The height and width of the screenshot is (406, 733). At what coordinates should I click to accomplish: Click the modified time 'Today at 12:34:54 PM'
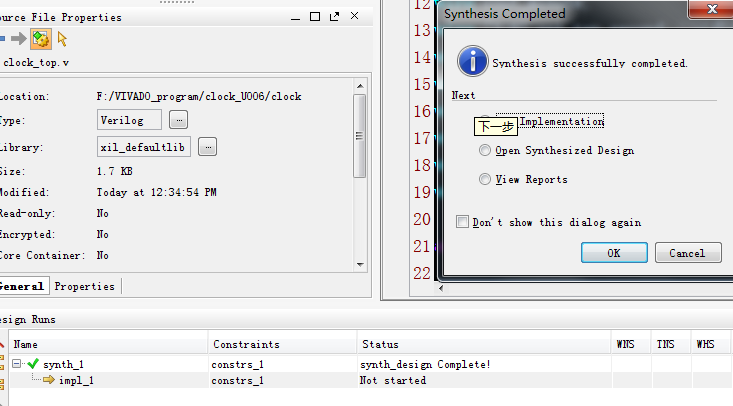tap(157, 192)
